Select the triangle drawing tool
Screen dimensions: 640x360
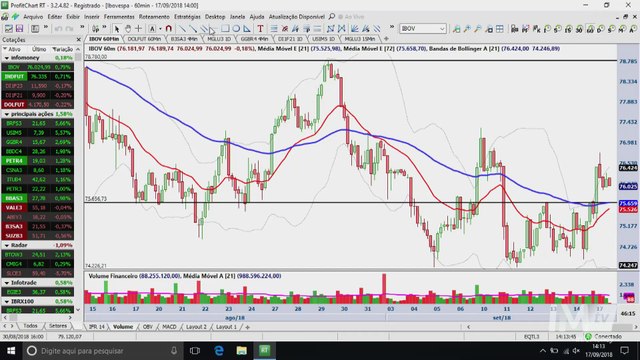coord(247,29)
